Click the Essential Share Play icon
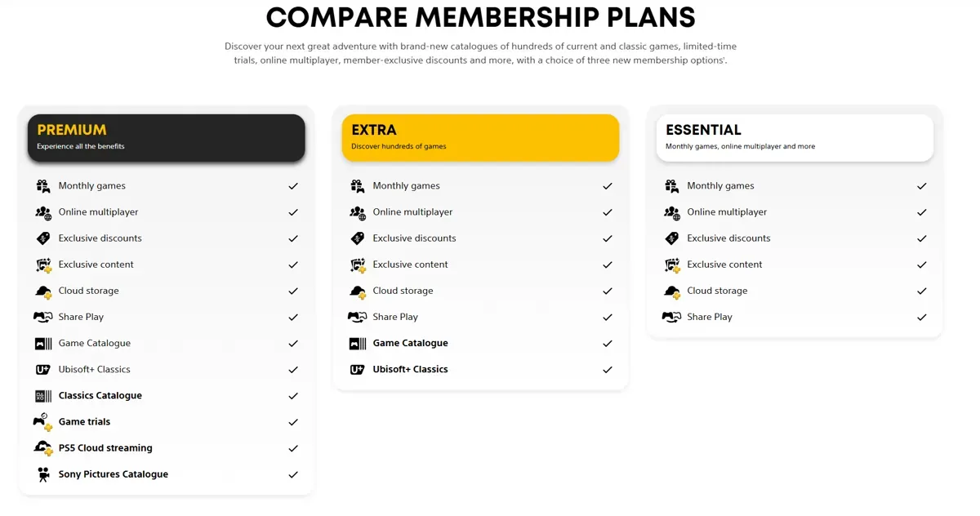 pyautogui.click(x=671, y=317)
